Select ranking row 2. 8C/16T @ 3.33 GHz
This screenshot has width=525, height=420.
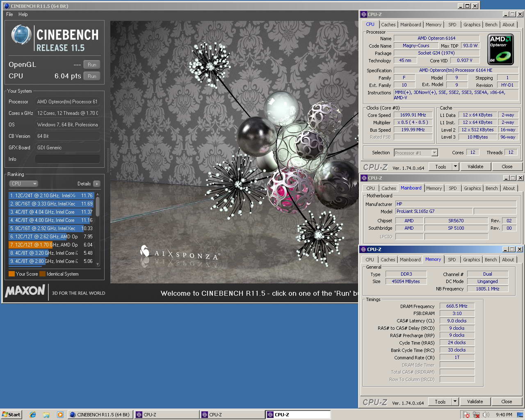click(52, 204)
